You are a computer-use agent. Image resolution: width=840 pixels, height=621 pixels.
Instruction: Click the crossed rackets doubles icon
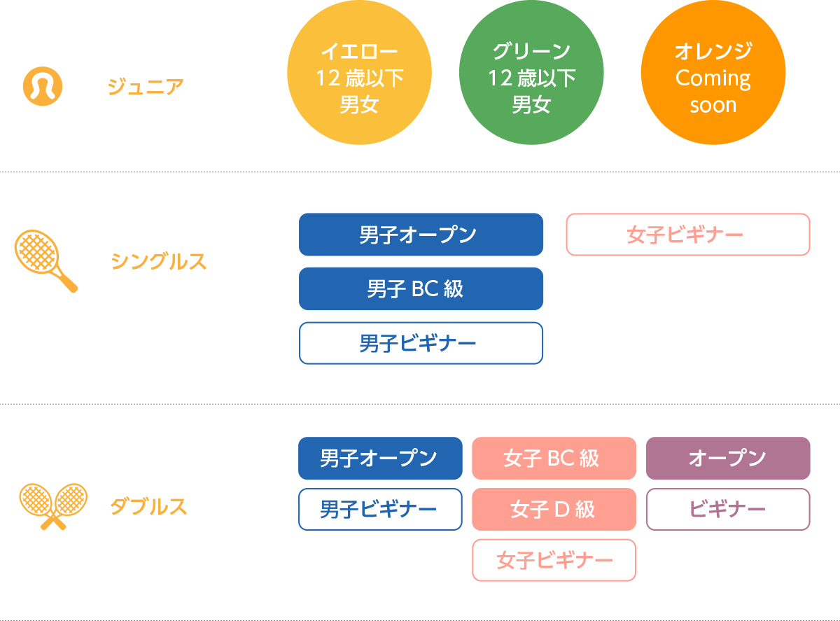[x=53, y=506]
